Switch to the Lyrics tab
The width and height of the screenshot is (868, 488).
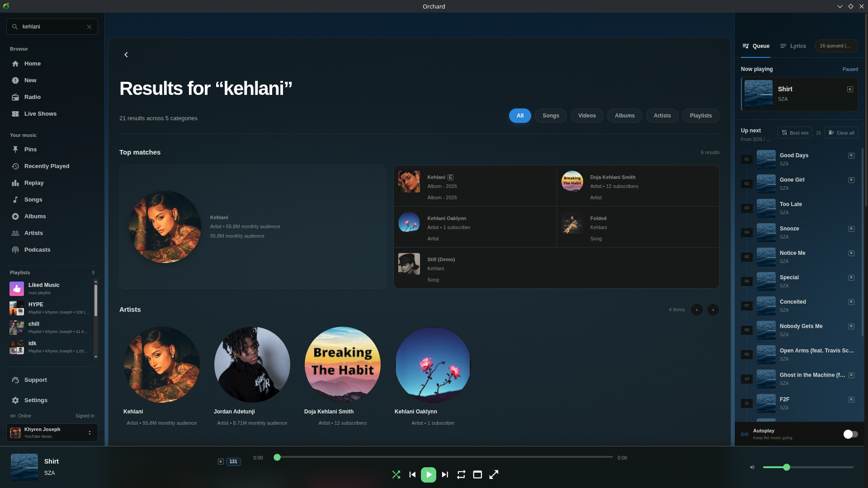click(x=793, y=46)
